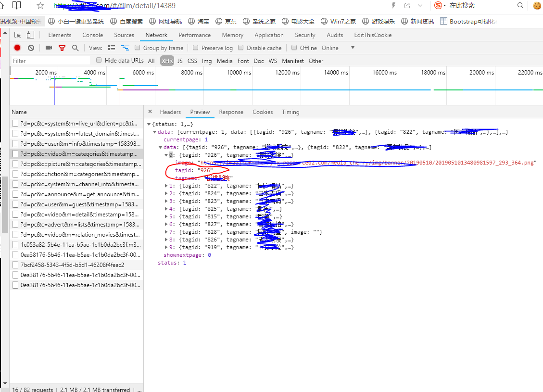The width and height of the screenshot is (543, 392).
Task: Click the browser search magnifier icon
Action: coord(520,5)
